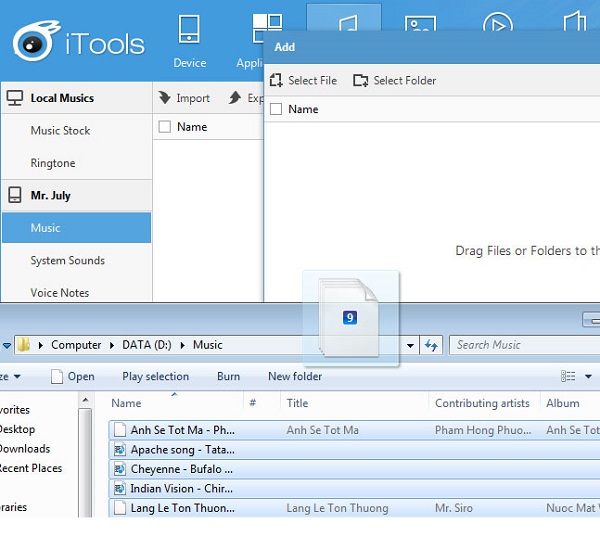Image resolution: width=600 pixels, height=536 pixels.
Task: Expand the DATA (D:) breadcrumb arrow
Action: coord(182,345)
